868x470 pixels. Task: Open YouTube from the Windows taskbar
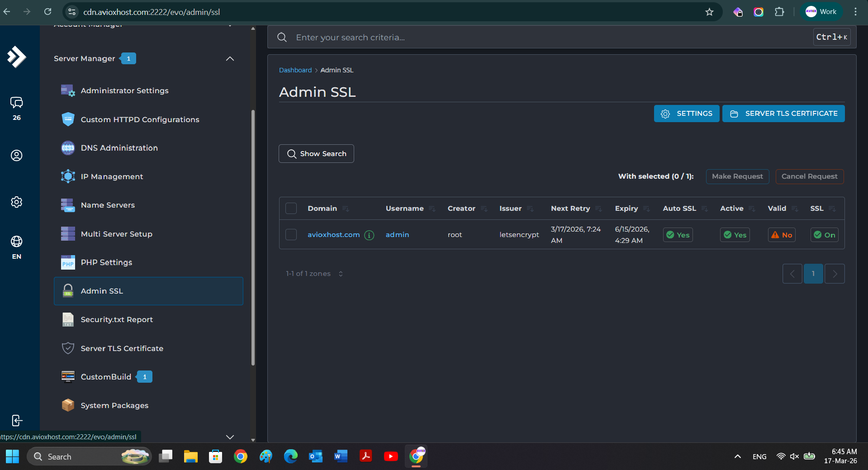[x=391, y=456]
